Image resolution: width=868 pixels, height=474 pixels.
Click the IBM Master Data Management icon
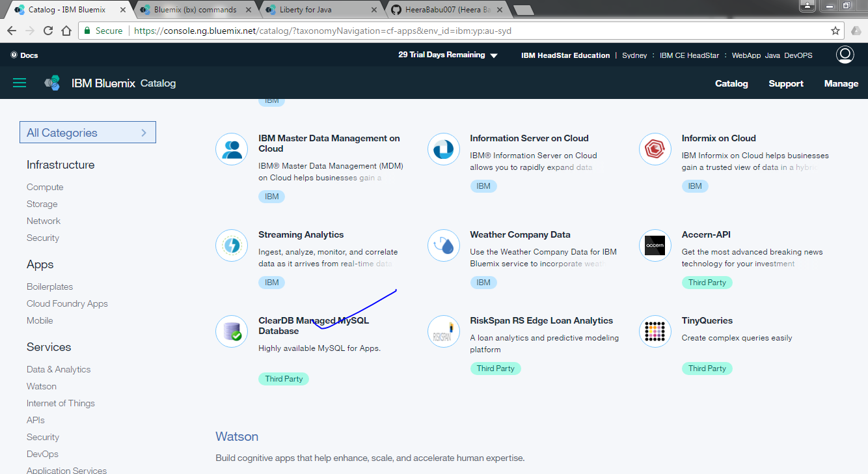pos(232,149)
